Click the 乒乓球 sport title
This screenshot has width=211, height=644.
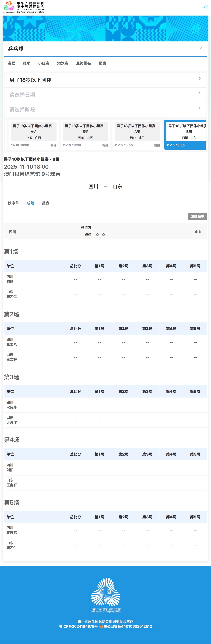pos(16,49)
